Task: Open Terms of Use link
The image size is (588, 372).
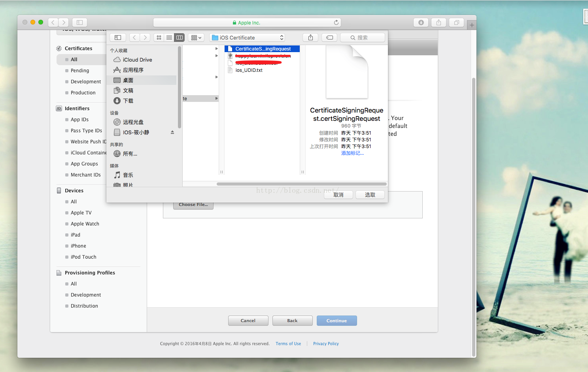Action: (x=288, y=344)
